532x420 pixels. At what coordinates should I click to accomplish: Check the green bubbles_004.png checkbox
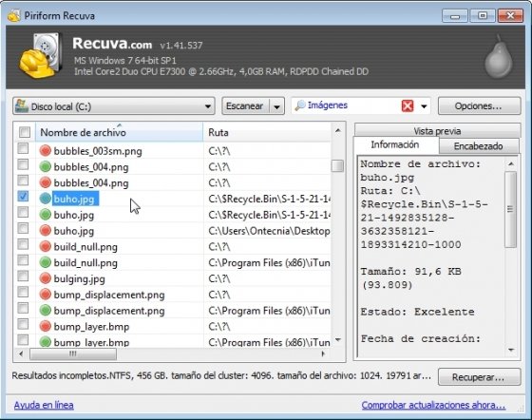pos(23,164)
